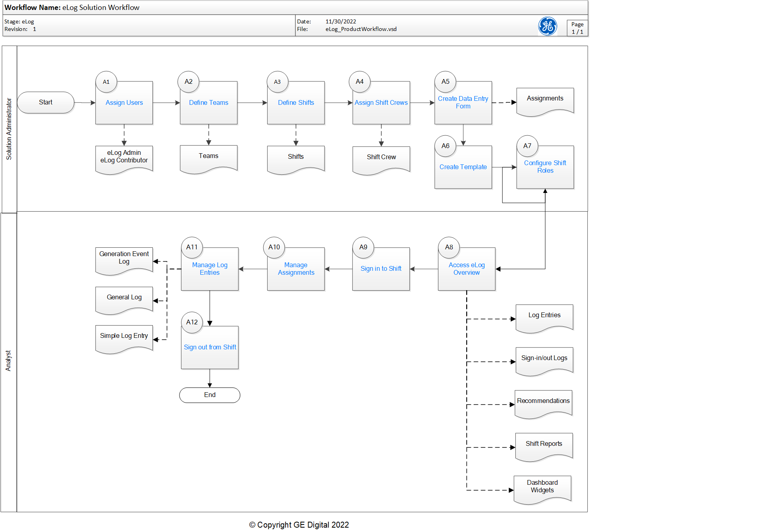The width and height of the screenshot is (760, 532).
Task: Click the A4 step marker circle
Action: tap(359, 82)
